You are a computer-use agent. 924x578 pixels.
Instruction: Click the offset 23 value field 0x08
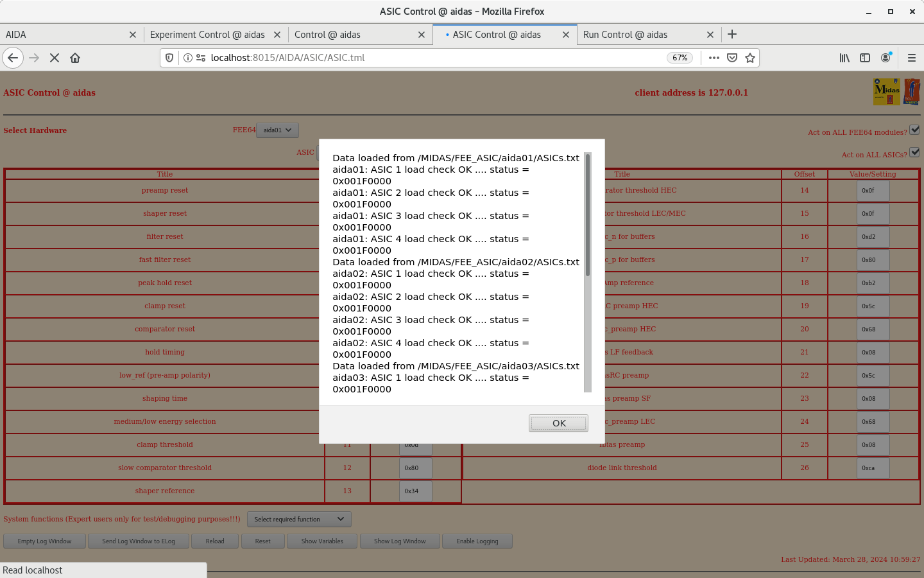point(873,399)
